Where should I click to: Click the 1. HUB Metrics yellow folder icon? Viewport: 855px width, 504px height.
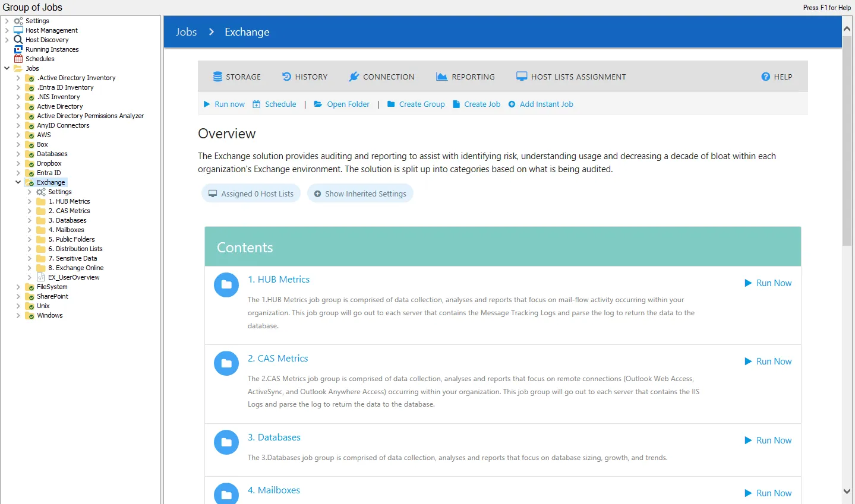(41, 201)
